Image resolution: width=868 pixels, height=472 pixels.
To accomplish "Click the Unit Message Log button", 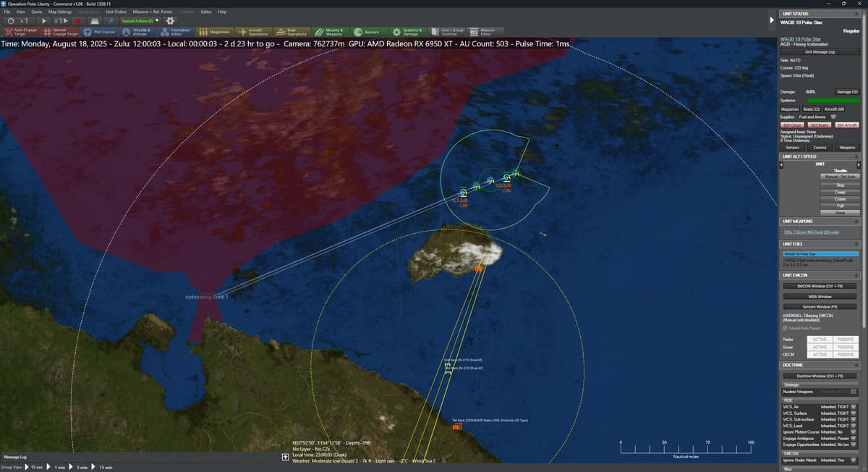I will click(x=820, y=52).
